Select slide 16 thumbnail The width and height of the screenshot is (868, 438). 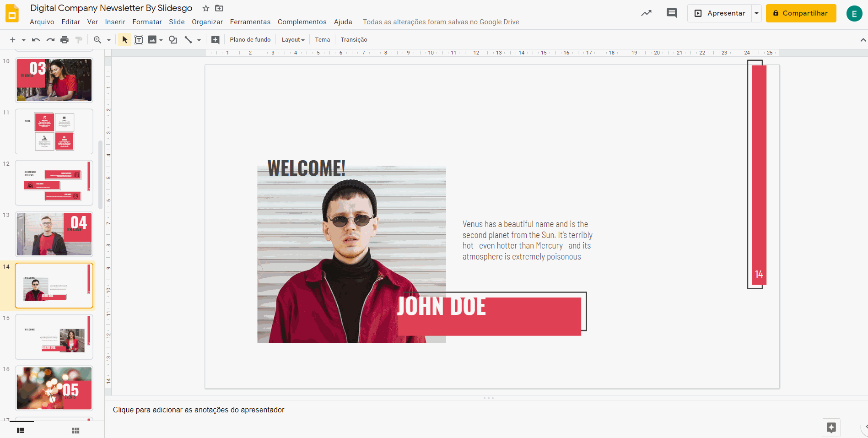54,388
